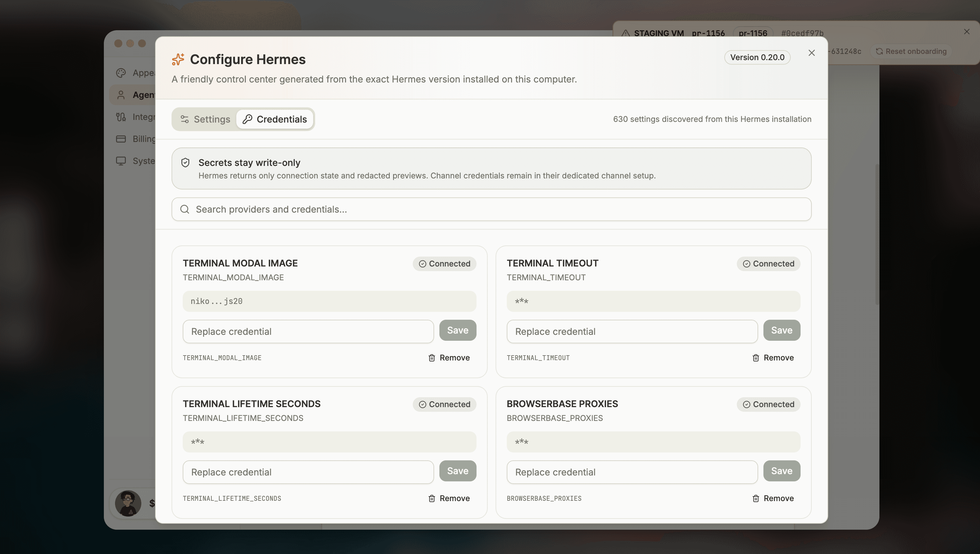Click the pr-1156 pill in staging banner

click(753, 33)
